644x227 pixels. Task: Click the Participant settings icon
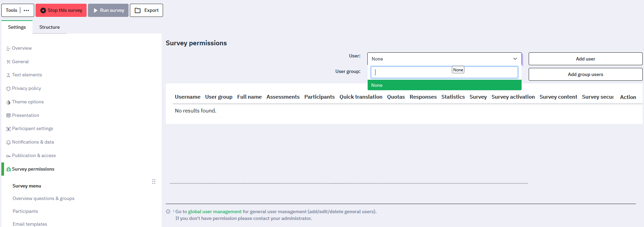8,129
